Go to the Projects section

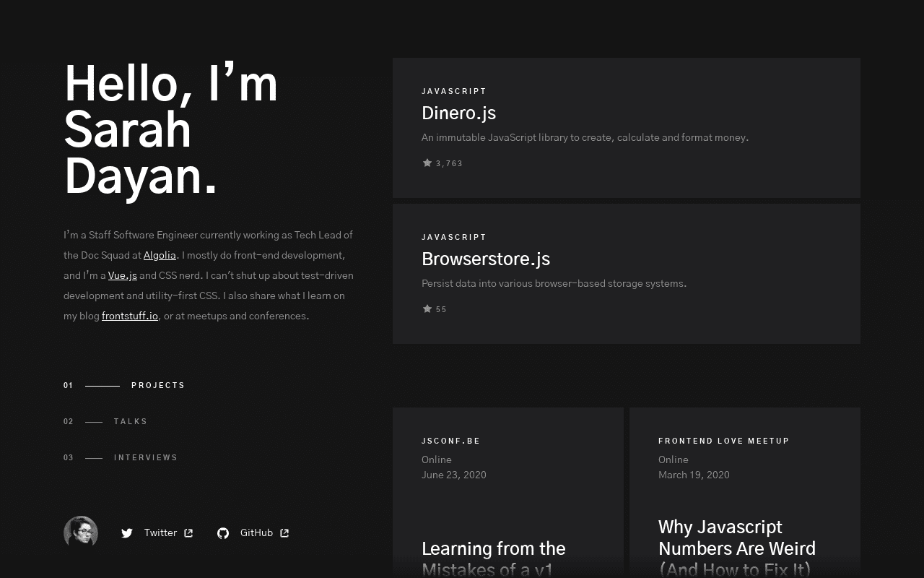coord(158,386)
